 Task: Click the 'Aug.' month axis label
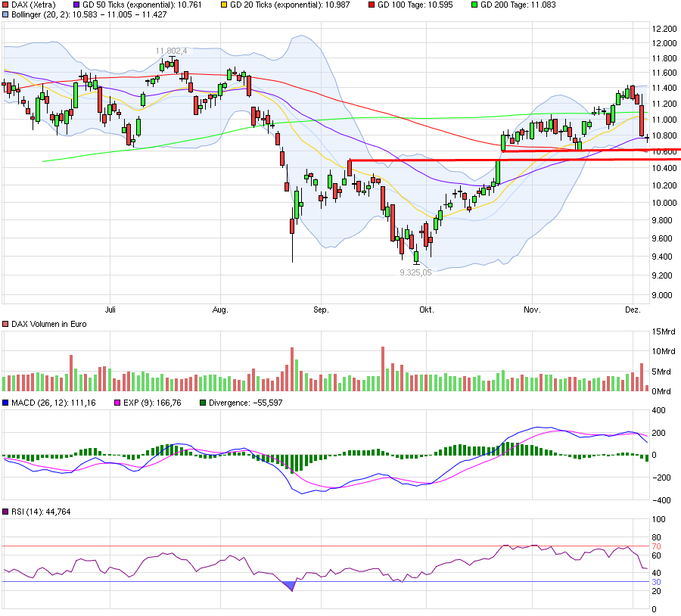coord(220,310)
